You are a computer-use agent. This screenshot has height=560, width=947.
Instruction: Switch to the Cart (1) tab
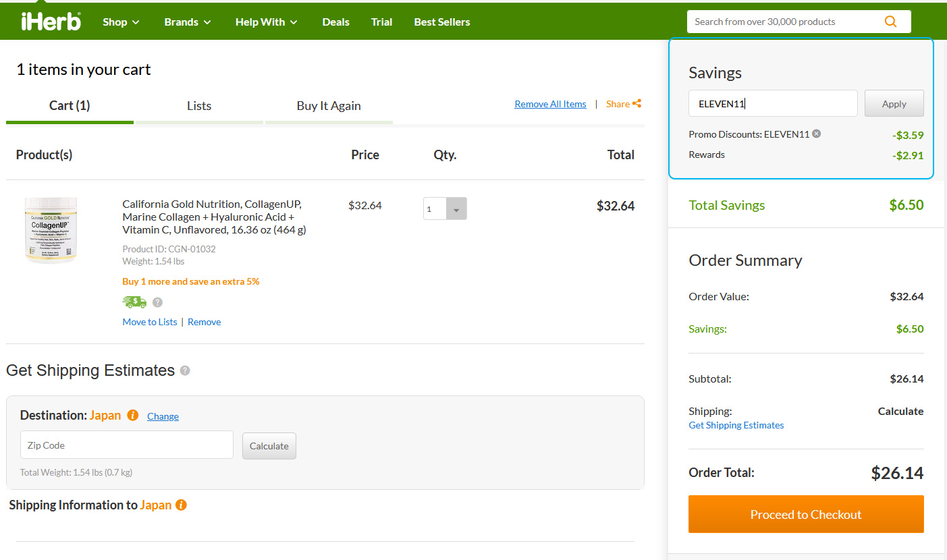[x=70, y=106]
